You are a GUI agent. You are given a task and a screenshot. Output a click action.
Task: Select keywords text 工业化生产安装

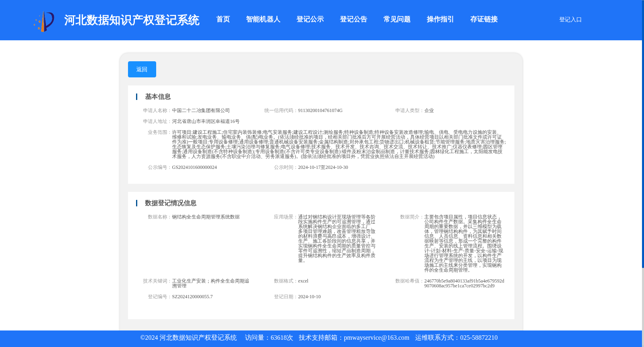pos(189,281)
